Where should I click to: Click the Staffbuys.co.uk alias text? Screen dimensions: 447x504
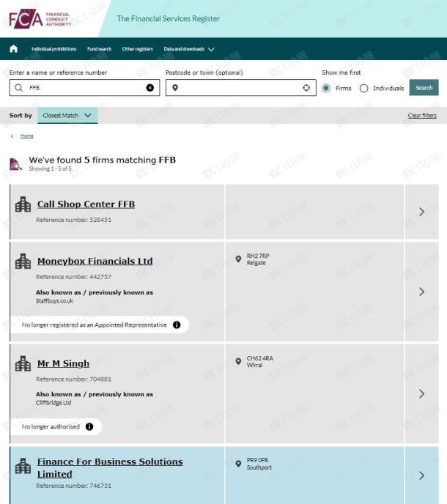[54, 301]
